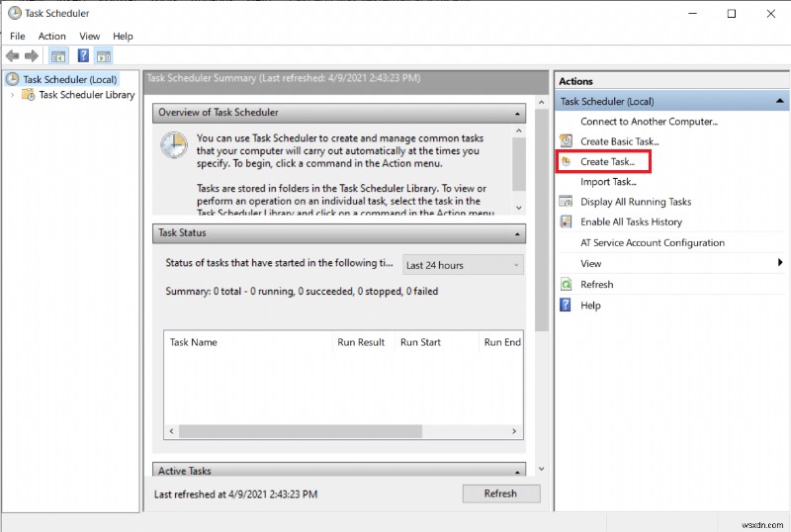Image resolution: width=791 pixels, height=532 pixels.
Task: Collapse the Active Tasks section
Action: (517, 472)
